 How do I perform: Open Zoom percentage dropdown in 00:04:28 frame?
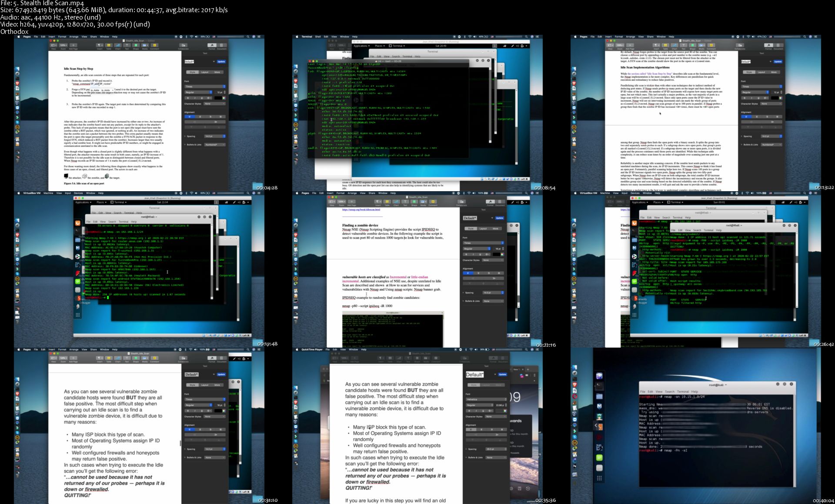63,45
